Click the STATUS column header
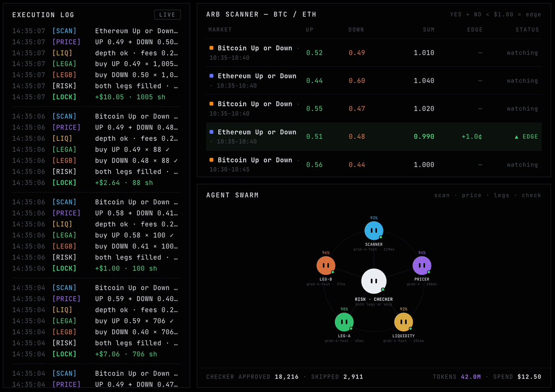This screenshot has height=392, width=555. pyautogui.click(x=527, y=30)
